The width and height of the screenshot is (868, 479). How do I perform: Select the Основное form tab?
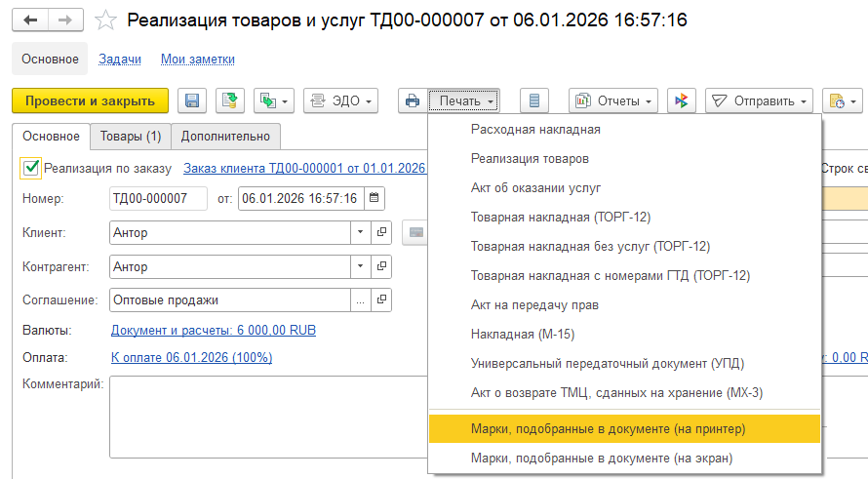pyautogui.click(x=51, y=137)
